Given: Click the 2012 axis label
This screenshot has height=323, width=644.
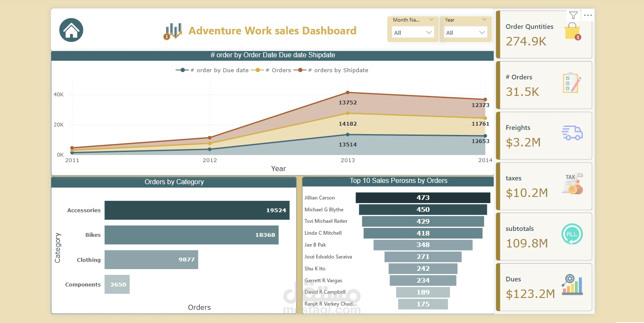Looking at the screenshot, I should [x=210, y=160].
